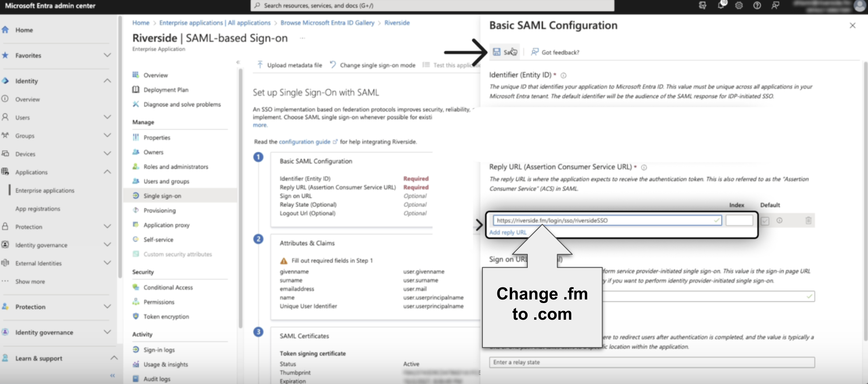Open Users and groups menu item
Viewport: 868px width, 384px height.
[166, 181]
